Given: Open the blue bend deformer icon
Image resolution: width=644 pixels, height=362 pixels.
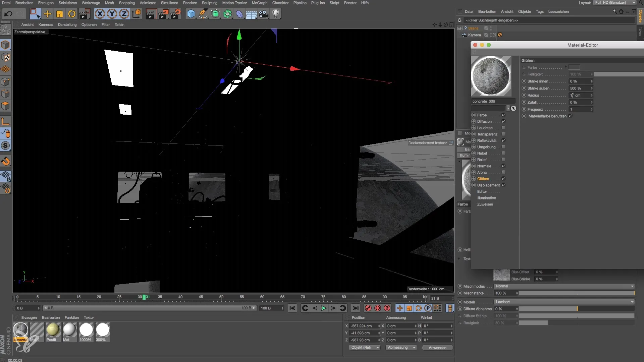Looking at the screenshot, I should pos(239,14).
